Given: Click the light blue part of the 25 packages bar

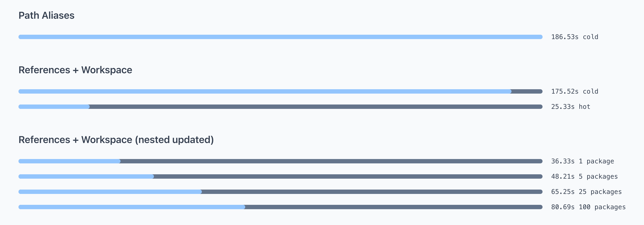Looking at the screenshot, I should [110, 192].
